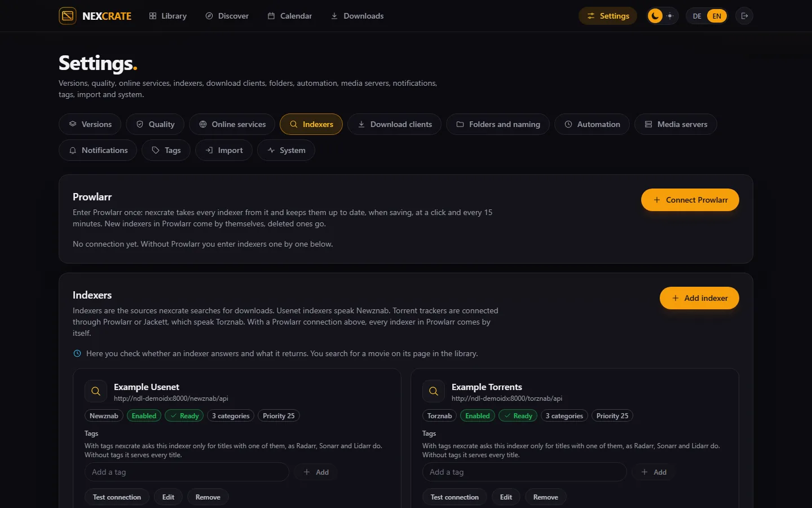Go to Calendar page
The height and width of the screenshot is (508, 812).
[290, 16]
